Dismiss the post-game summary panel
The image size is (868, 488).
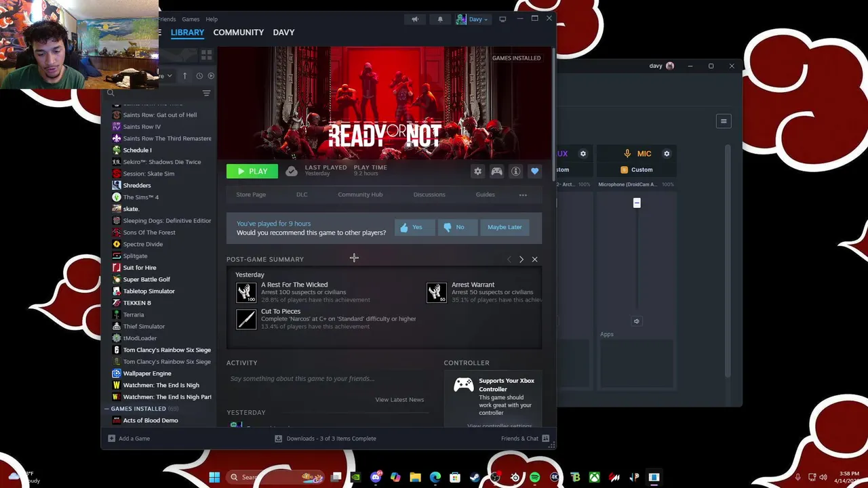[534, 259]
